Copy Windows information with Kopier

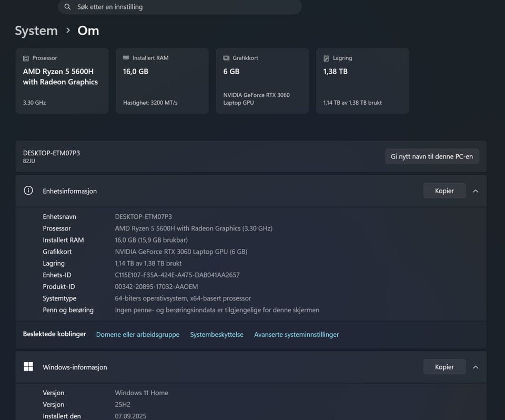point(445,367)
